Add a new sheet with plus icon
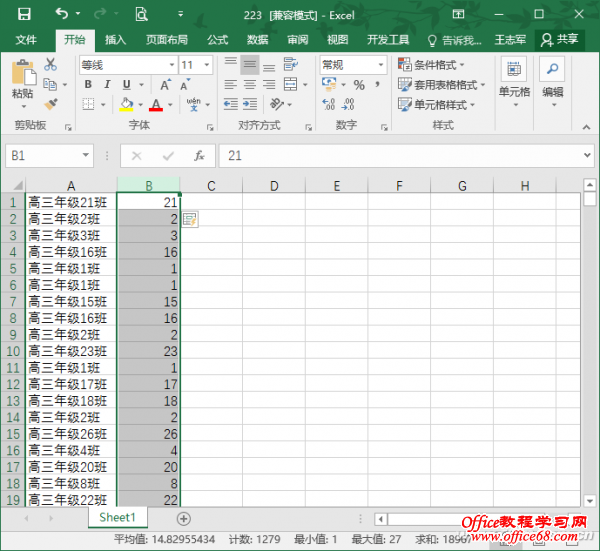The height and width of the screenshot is (551, 600). click(x=183, y=518)
